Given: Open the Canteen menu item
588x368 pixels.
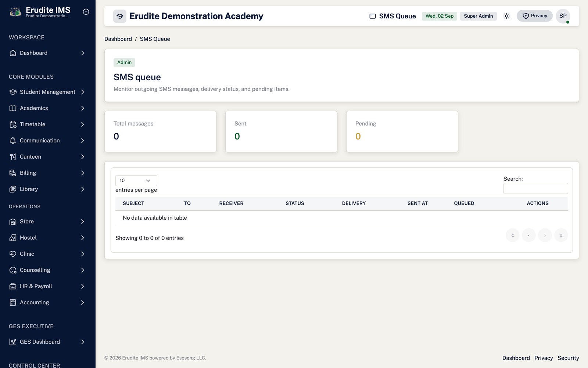Looking at the screenshot, I should [48, 157].
